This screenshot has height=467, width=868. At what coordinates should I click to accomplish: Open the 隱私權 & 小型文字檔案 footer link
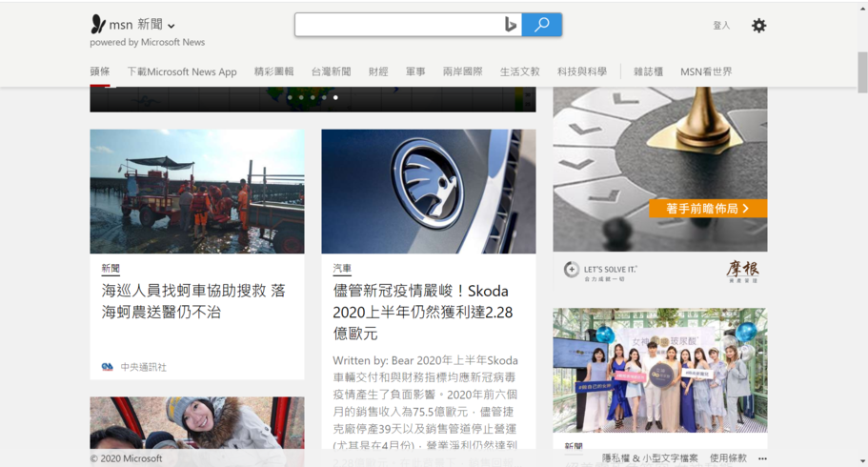[650, 458]
